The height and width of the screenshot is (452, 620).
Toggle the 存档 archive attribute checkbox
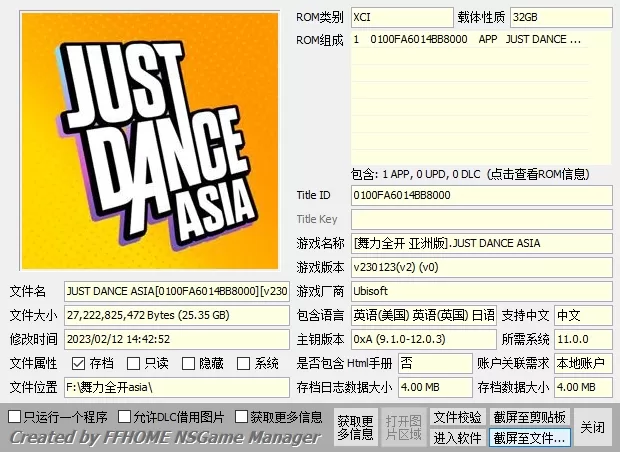79,363
